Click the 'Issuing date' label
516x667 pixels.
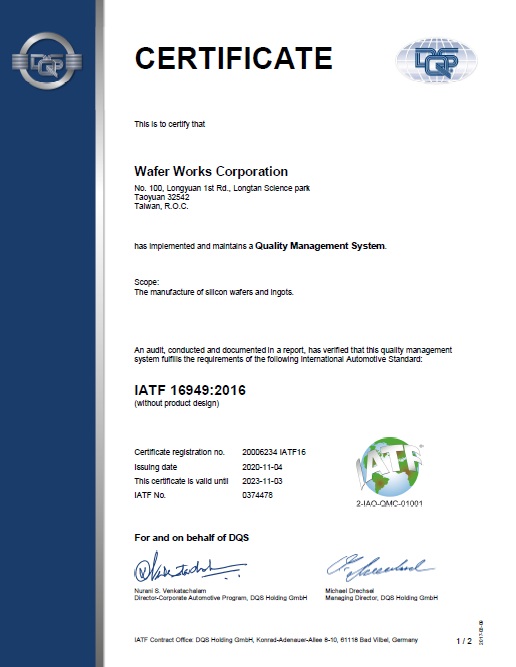156,467
